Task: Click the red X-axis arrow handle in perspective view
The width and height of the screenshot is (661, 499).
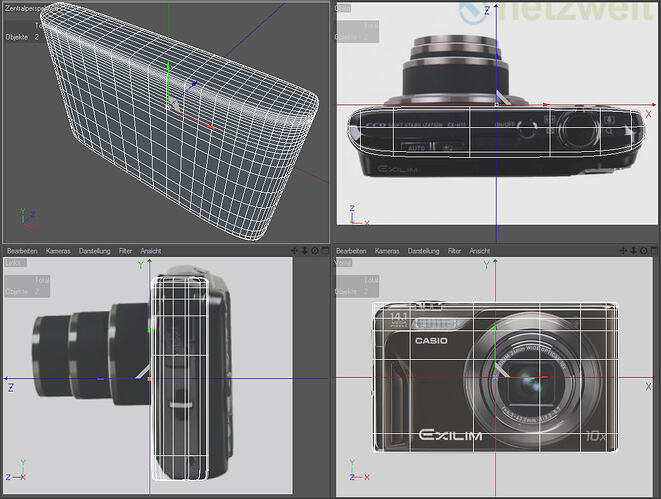Action: pyautogui.click(x=211, y=126)
